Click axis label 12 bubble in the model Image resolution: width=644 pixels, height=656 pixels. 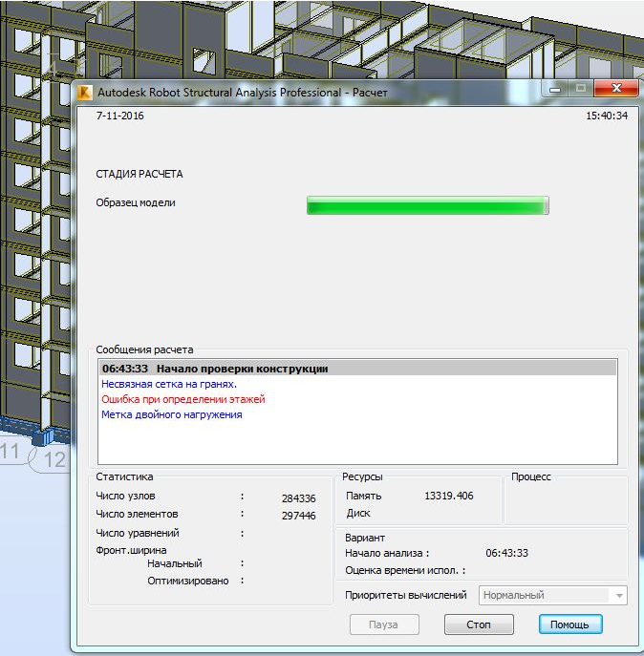[54, 459]
